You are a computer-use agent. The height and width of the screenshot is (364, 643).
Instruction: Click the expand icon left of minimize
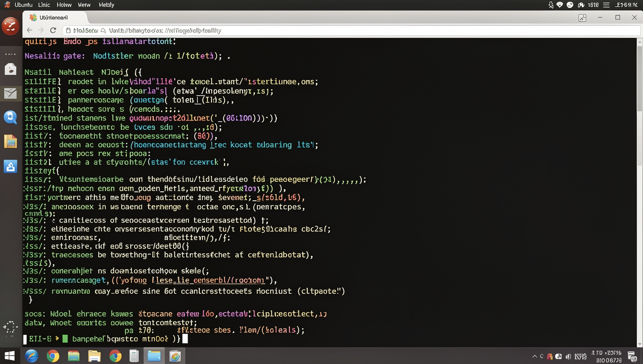(x=582, y=18)
